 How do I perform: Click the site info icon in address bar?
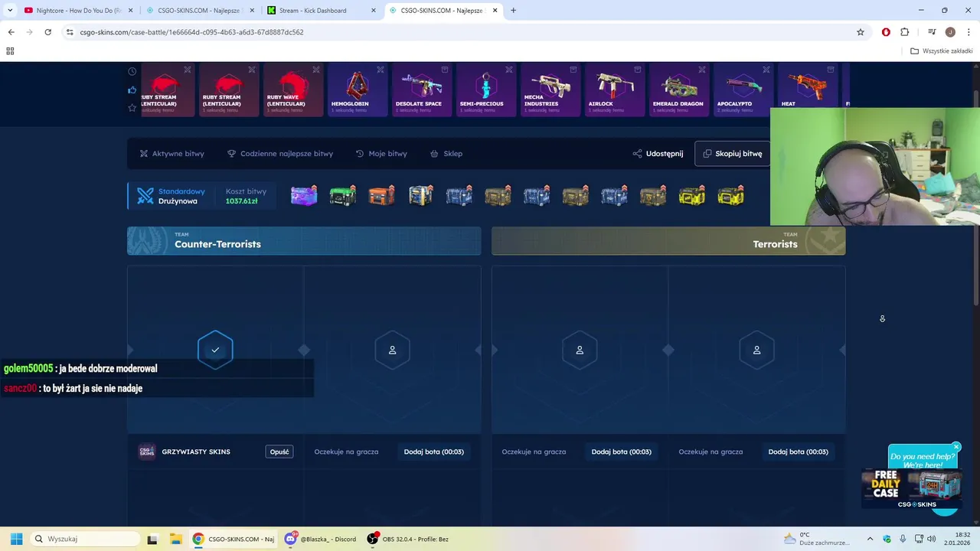click(70, 32)
